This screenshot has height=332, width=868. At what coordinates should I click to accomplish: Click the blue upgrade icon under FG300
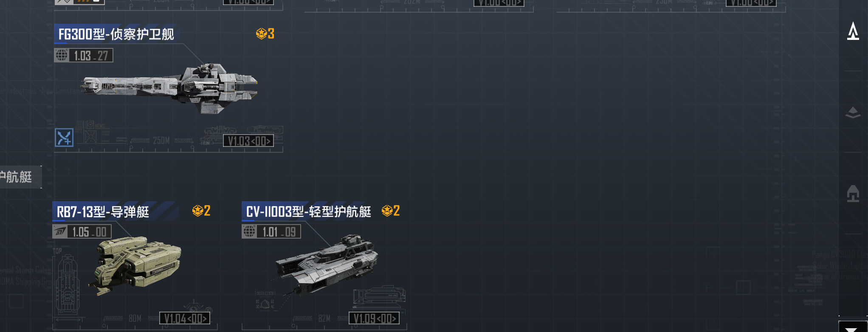(x=64, y=138)
